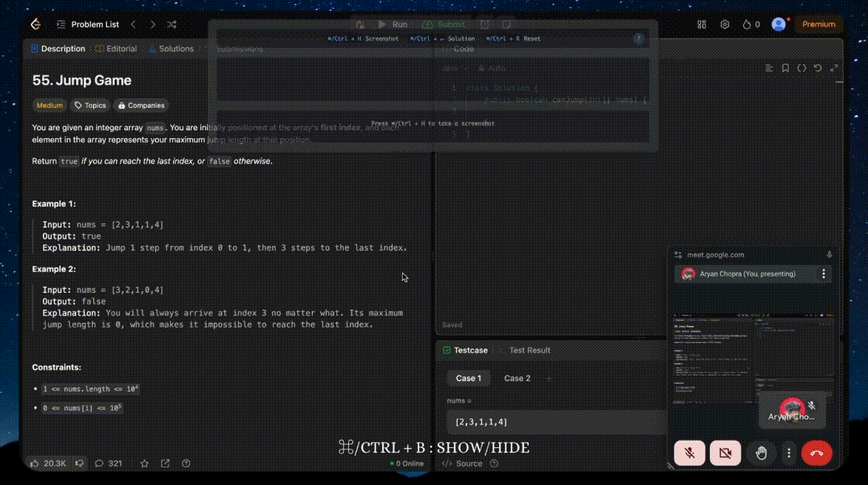Click the Premium button
868x485 pixels.
point(818,24)
